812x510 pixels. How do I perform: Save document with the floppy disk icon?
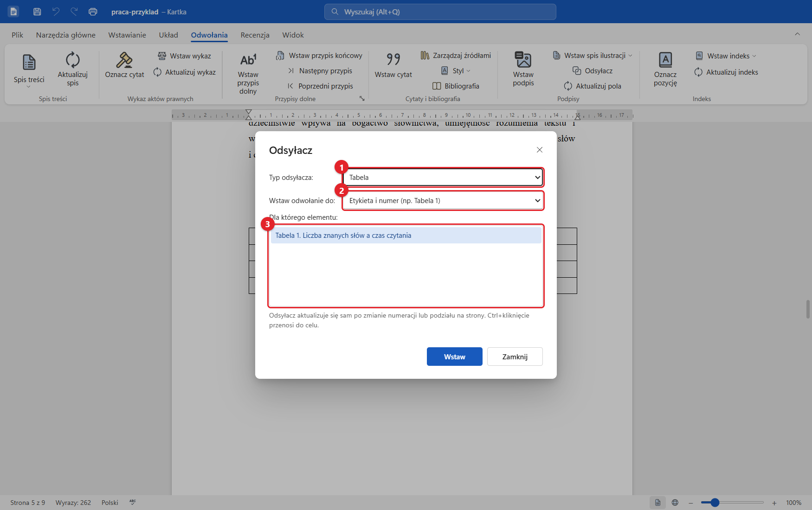click(37, 12)
